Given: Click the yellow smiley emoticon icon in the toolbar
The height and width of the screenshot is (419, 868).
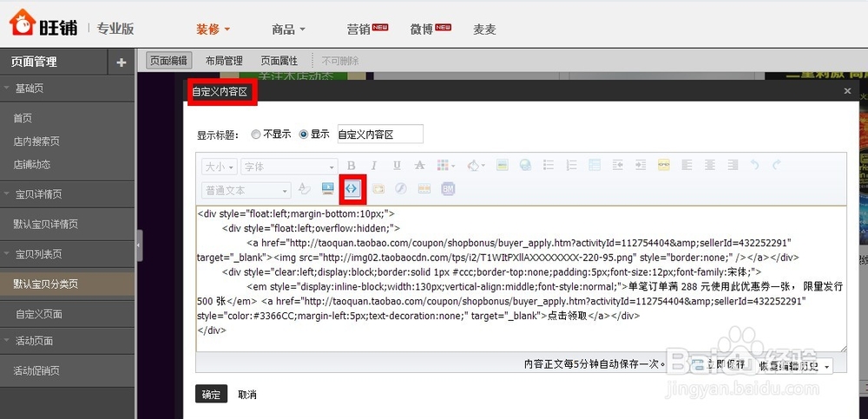Looking at the screenshot, I should tap(664, 165).
